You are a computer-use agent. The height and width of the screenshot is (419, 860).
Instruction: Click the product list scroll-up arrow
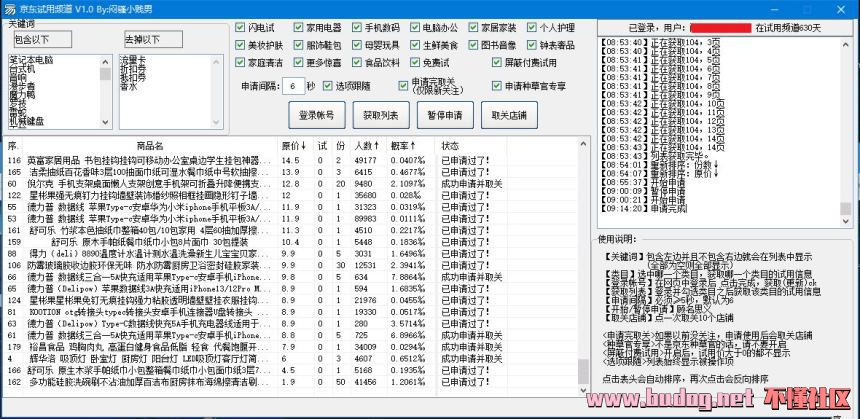tap(584, 144)
